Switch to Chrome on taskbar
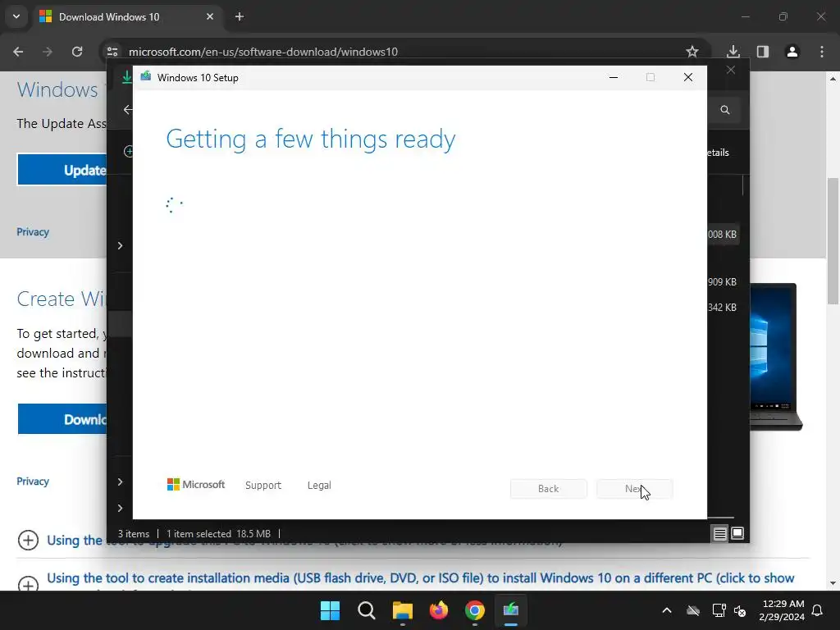 (x=475, y=610)
